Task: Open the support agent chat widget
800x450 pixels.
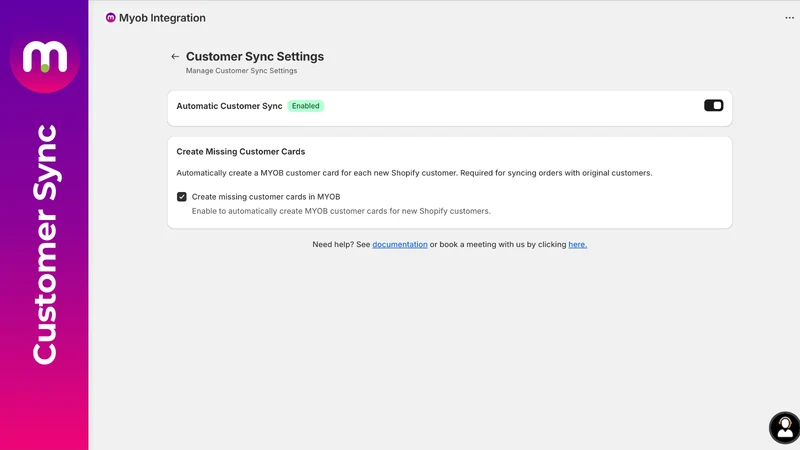Action: (x=785, y=428)
